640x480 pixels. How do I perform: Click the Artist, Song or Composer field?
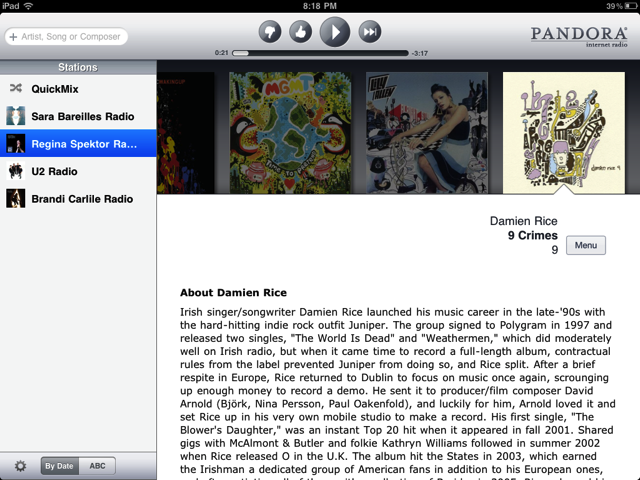(66, 37)
